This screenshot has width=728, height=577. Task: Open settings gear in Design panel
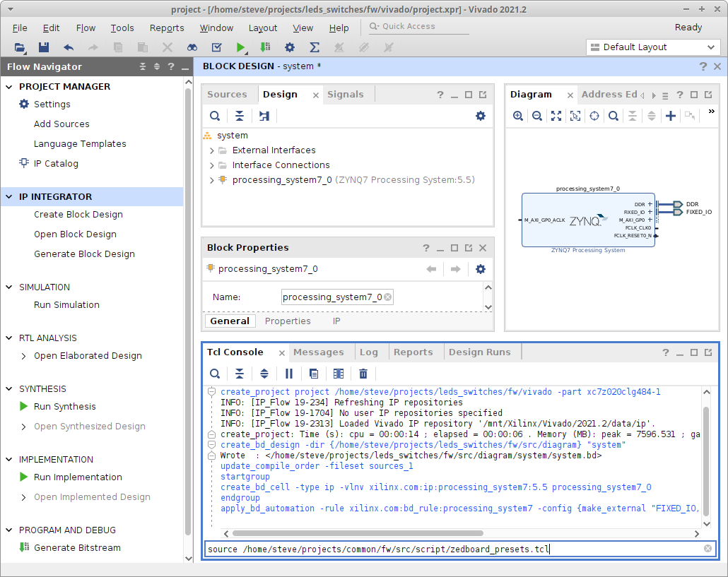point(481,116)
